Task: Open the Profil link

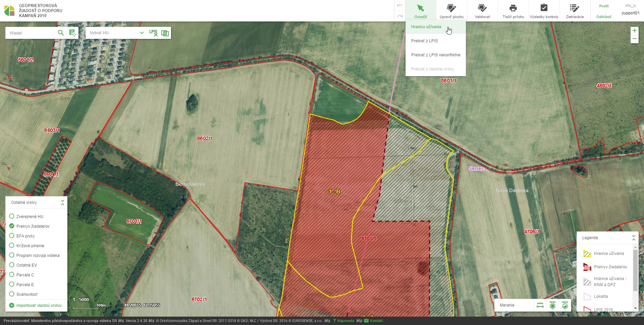Action: click(x=604, y=6)
